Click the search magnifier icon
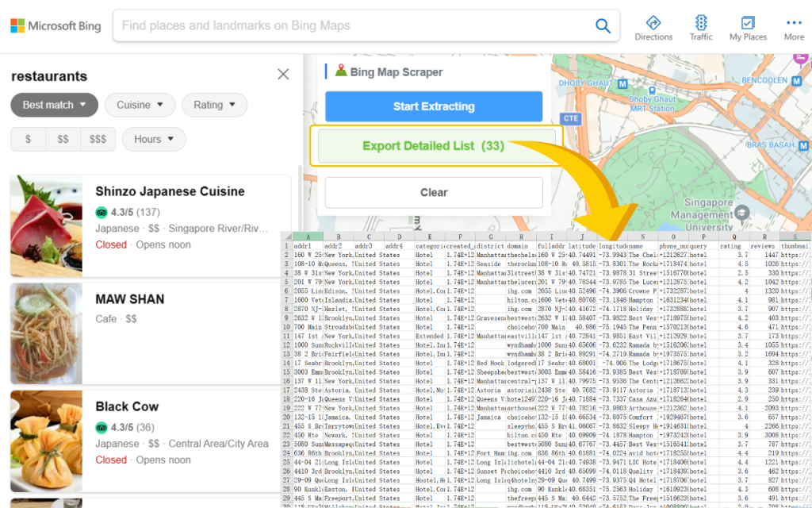 tap(603, 25)
